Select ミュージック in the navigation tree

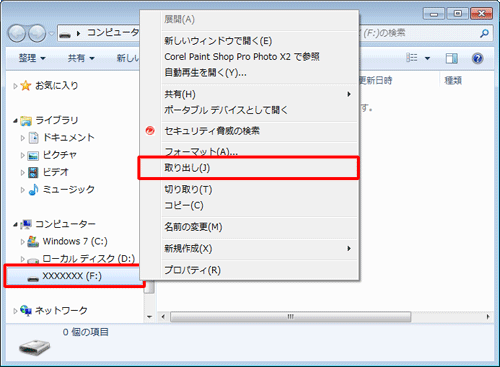pyautogui.click(x=68, y=190)
